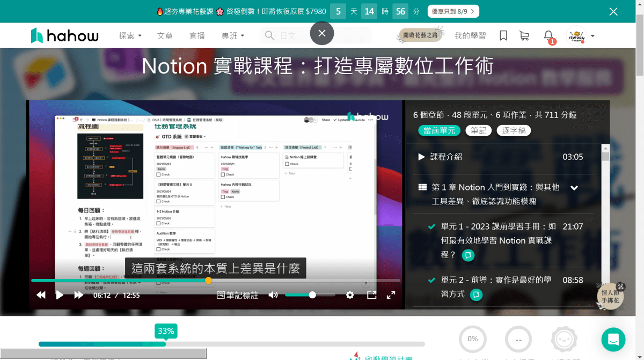Open the shopping cart
Image resolution: width=644 pixels, height=360 pixels.
point(524,35)
